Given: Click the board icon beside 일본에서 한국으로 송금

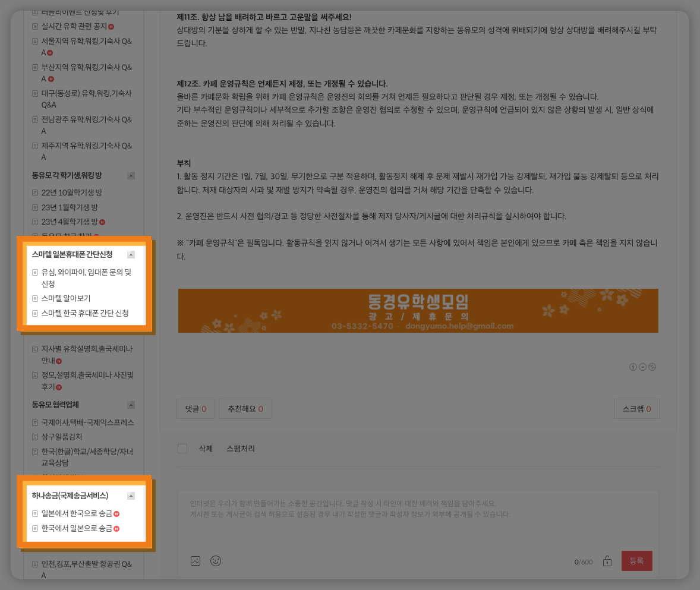Looking at the screenshot, I should pyautogui.click(x=35, y=514).
